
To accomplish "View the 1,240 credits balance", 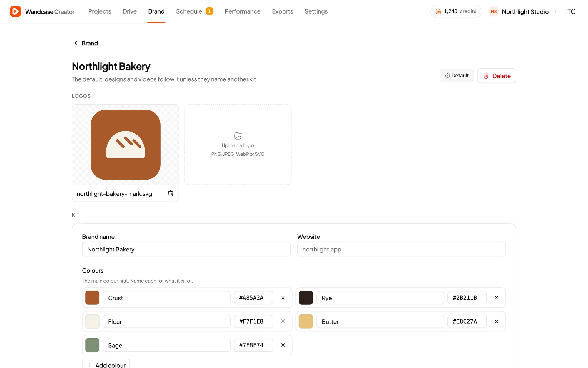I will point(456,11).
